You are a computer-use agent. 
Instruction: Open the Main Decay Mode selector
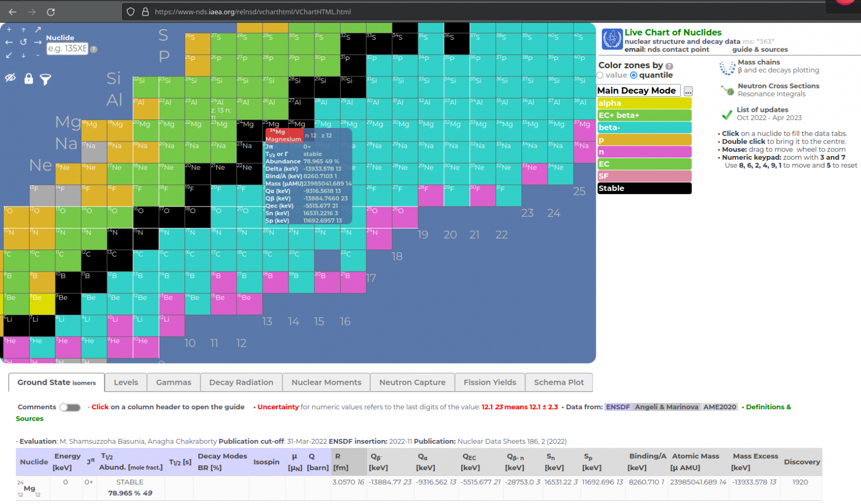coord(638,90)
